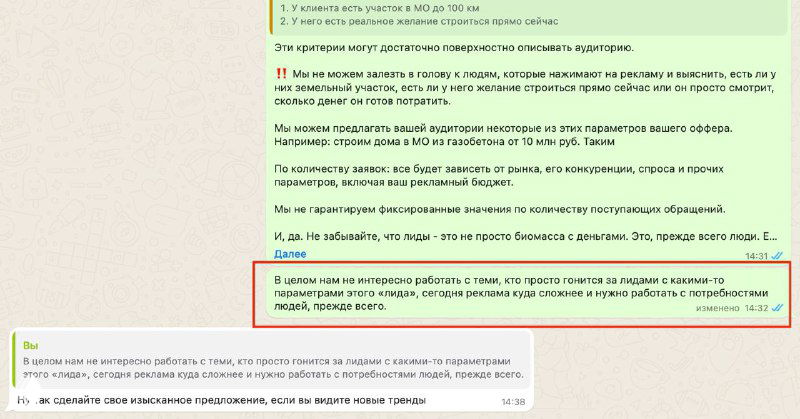This screenshot has width=800, height=419.
Task: Open the quoted 'Вы' reply preview
Action: (271, 360)
